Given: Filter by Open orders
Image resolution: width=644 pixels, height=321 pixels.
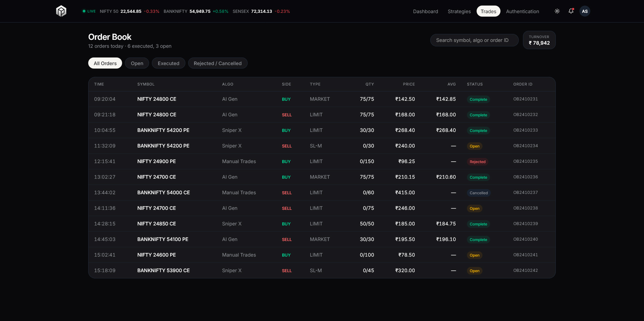Looking at the screenshot, I should pyautogui.click(x=137, y=63).
